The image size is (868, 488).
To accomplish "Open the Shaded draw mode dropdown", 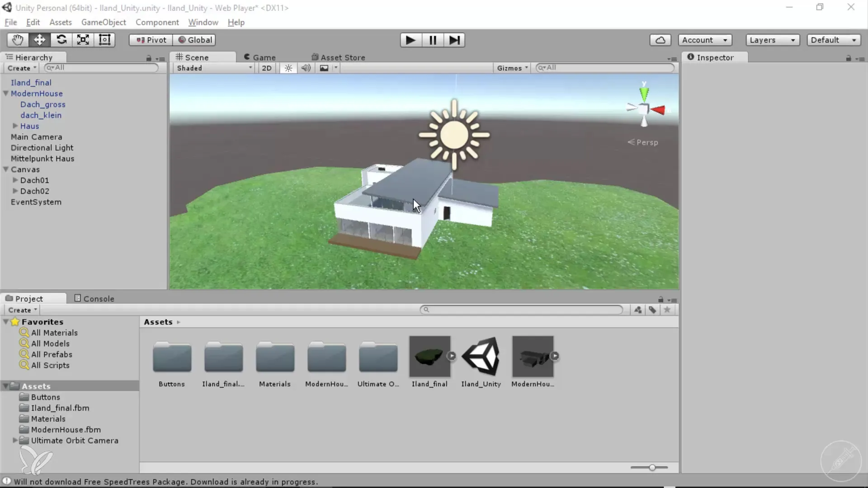I will [x=214, y=68].
